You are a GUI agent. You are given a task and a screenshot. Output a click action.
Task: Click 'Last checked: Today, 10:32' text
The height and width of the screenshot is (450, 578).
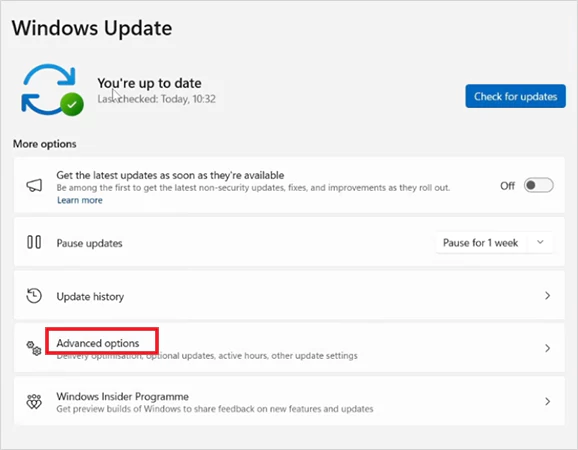(x=156, y=99)
